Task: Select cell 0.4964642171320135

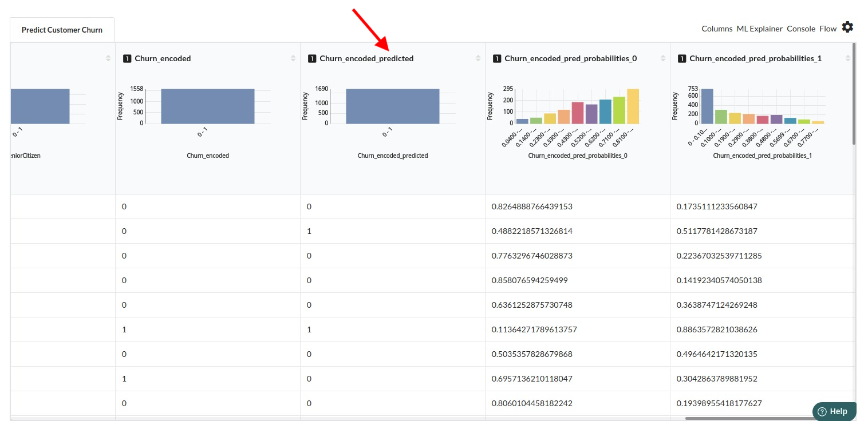Action: click(x=762, y=354)
